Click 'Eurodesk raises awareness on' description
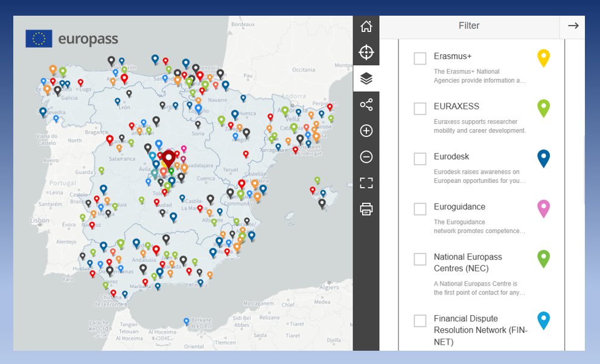 (479, 176)
